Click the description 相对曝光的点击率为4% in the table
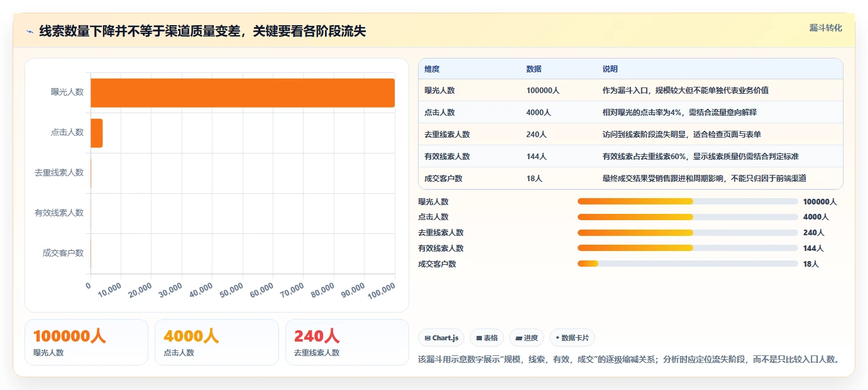The image size is (868, 390). [x=679, y=112]
